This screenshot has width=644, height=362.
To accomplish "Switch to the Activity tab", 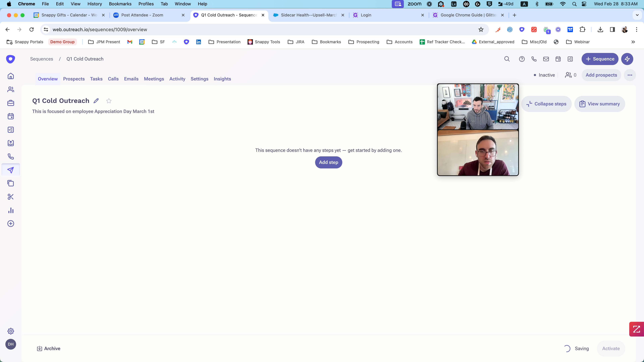I will pos(177,79).
